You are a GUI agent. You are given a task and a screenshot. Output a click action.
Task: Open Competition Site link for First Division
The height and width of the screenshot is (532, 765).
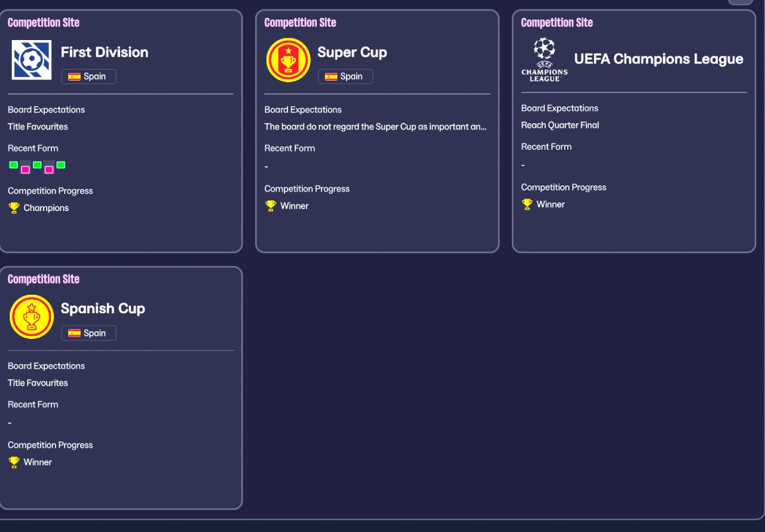coord(44,23)
